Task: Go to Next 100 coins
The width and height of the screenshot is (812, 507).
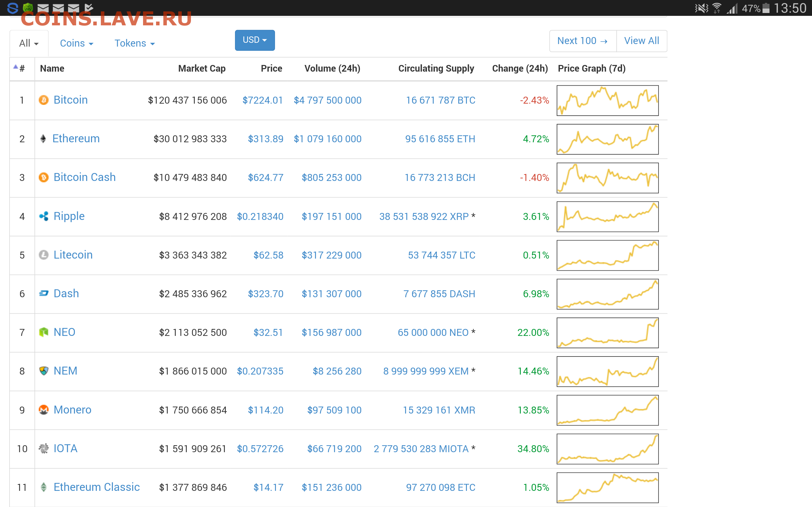Action: pos(583,41)
